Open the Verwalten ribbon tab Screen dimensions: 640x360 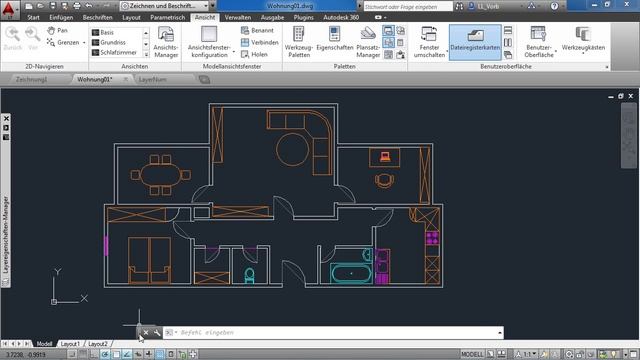click(238, 18)
